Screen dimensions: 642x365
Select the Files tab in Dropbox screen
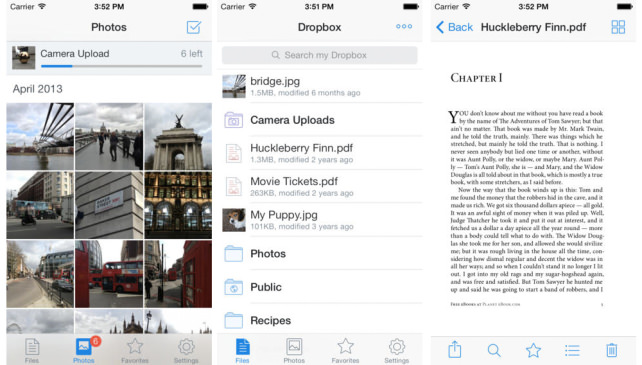(242, 351)
